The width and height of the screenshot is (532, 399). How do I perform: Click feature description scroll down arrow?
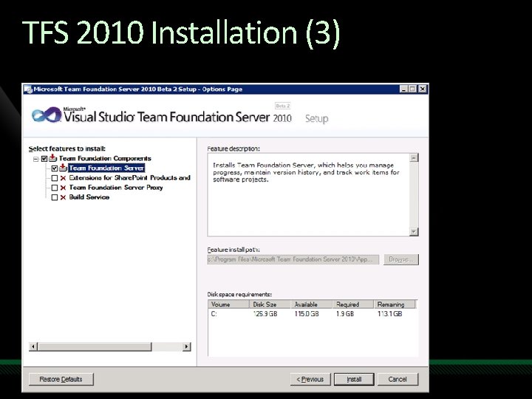pos(414,232)
